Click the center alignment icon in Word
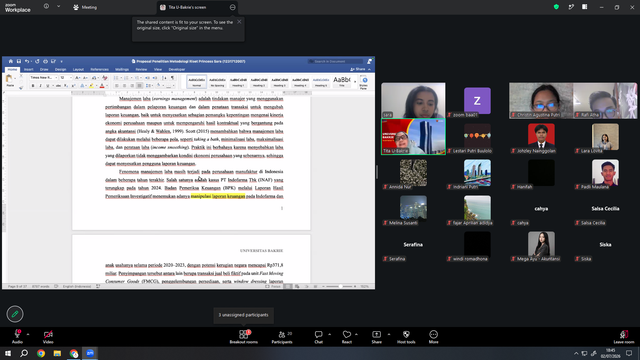Viewport: 640px width, 360px height. [x=124, y=86]
